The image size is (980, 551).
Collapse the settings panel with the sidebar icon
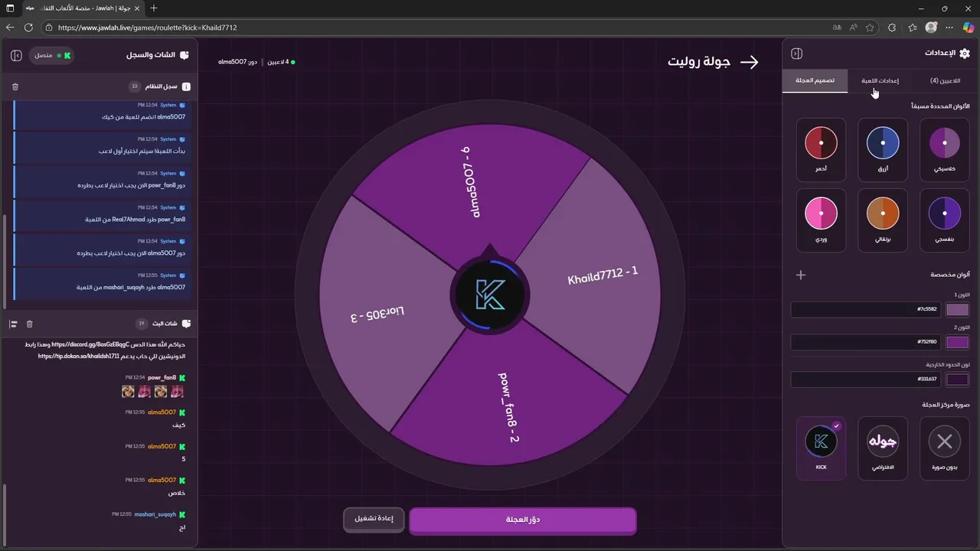(796, 54)
